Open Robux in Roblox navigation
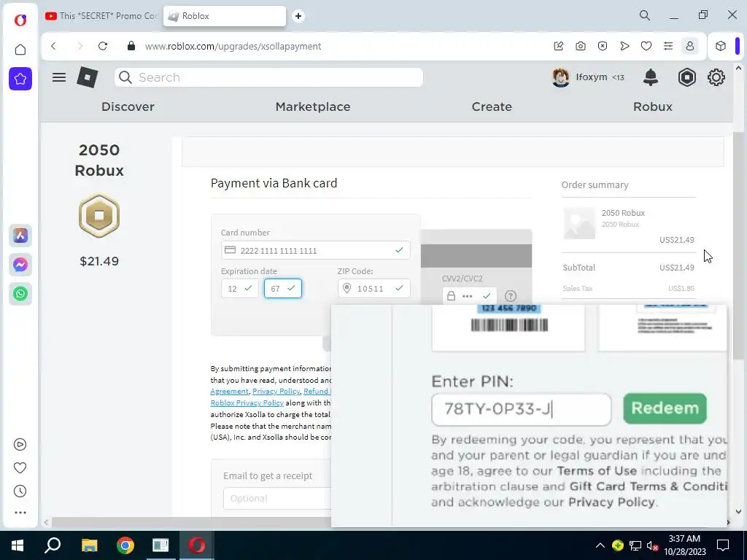The image size is (747, 560). (x=653, y=106)
